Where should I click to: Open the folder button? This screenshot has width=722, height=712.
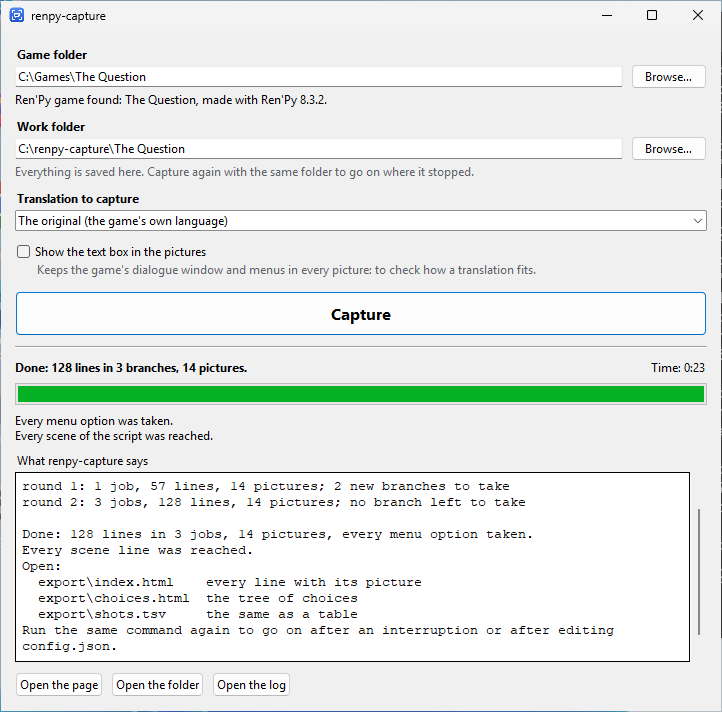pyautogui.click(x=157, y=685)
